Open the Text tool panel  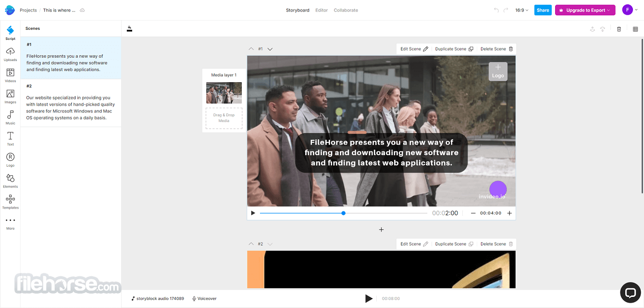point(10,139)
